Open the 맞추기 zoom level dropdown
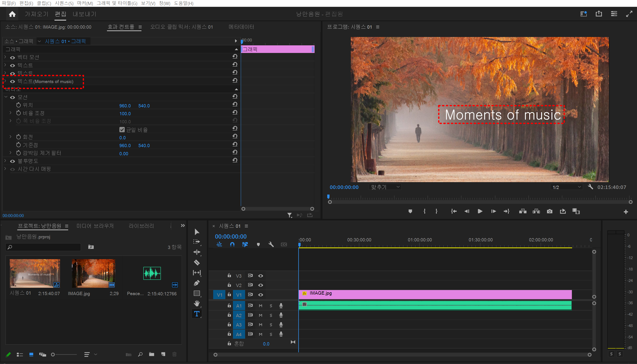This screenshot has height=364, width=637. coord(385,187)
